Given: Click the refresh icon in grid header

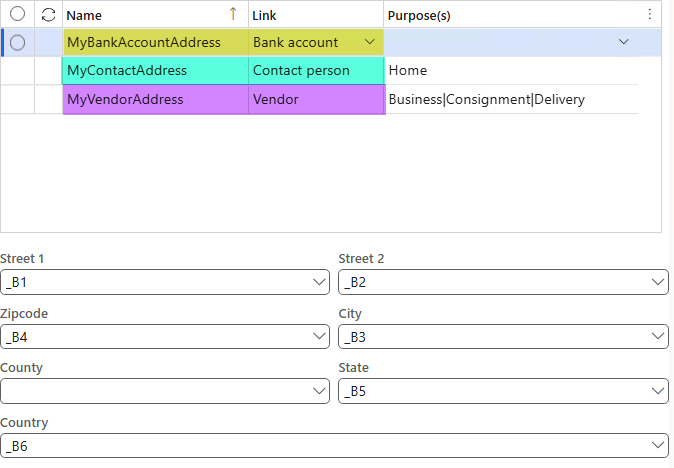Looking at the screenshot, I should (49, 15).
